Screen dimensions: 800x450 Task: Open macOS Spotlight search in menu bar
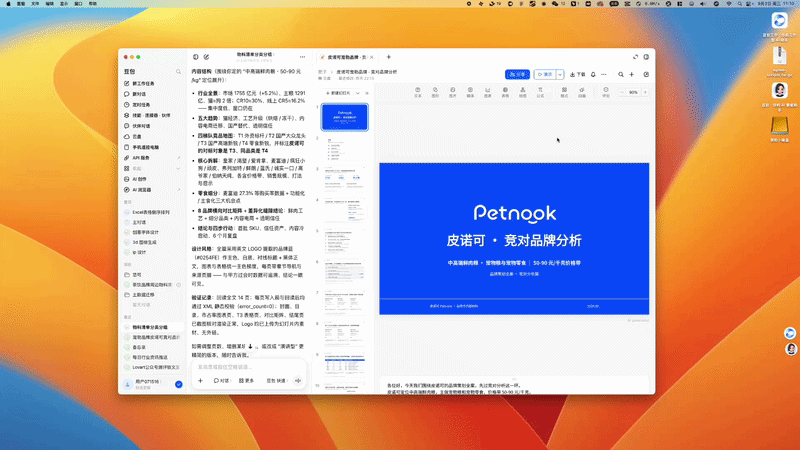[x=739, y=4]
